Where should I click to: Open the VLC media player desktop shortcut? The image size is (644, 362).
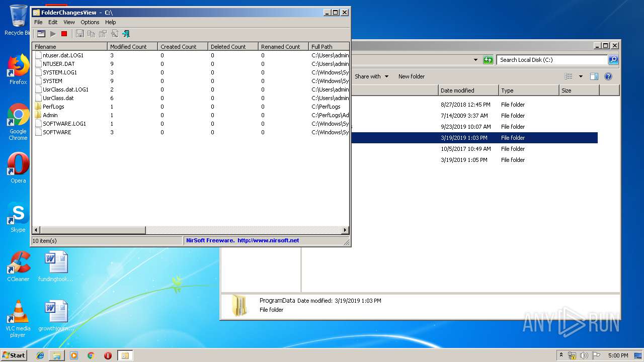(18, 319)
